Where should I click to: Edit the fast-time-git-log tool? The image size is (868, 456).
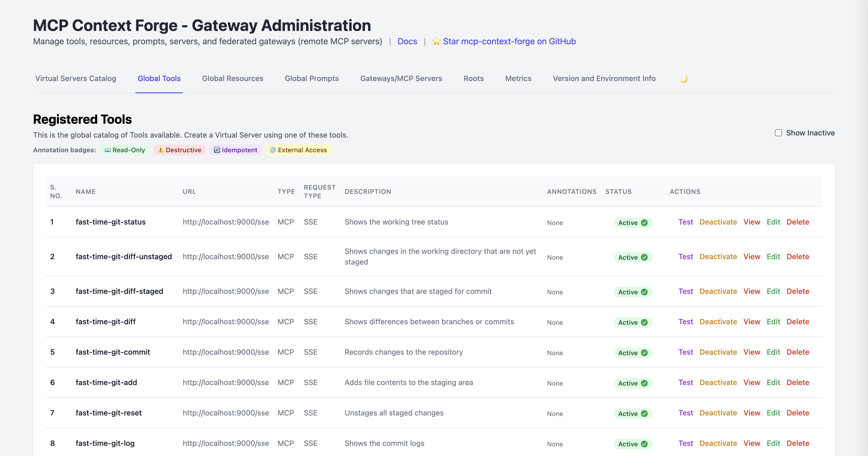tap(773, 443)
